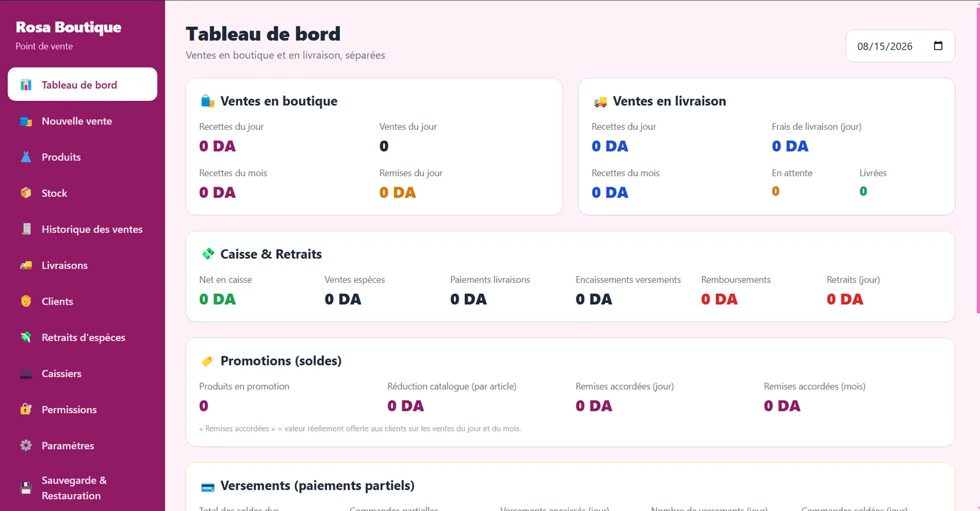Click the Remboursements 0 DA value
980x511 pixels.
(720, 299)
